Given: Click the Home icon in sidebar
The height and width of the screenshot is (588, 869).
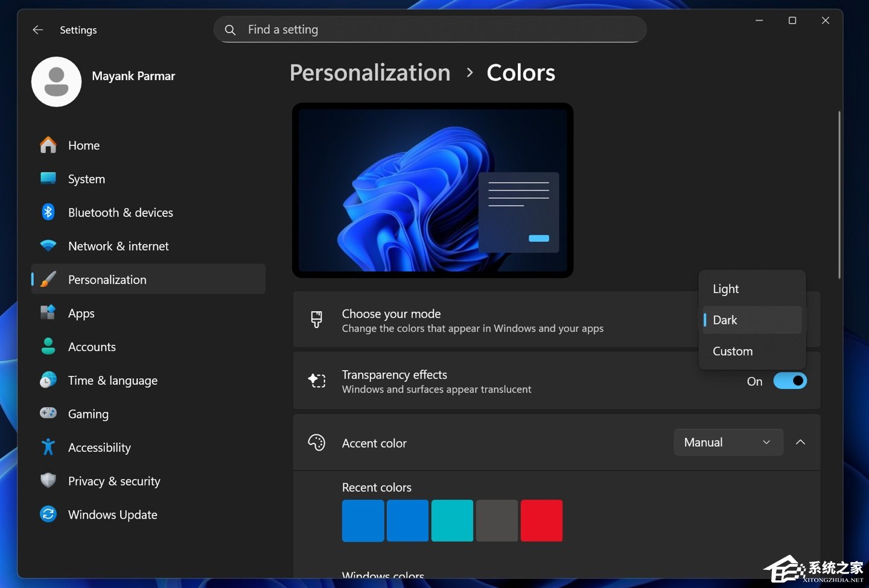Looking at the screenshot, I should click(48, 145).
